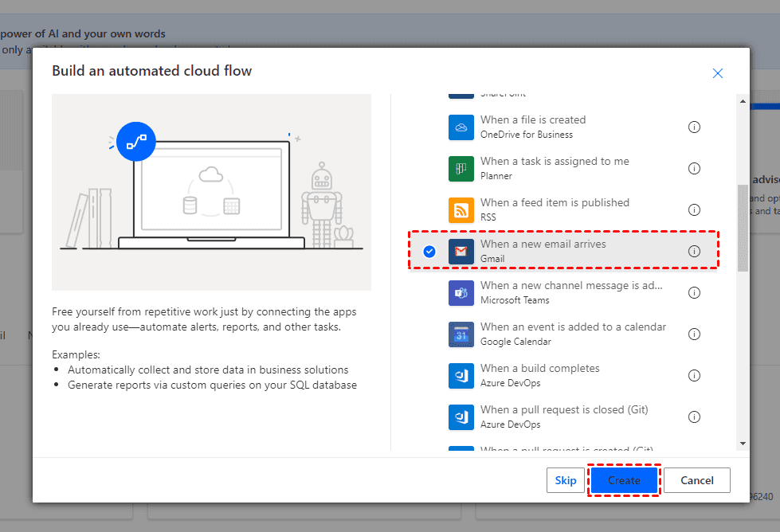This screenshot has height=532, width=780.
Task: Click the Create button
Action: pos(624,480)
